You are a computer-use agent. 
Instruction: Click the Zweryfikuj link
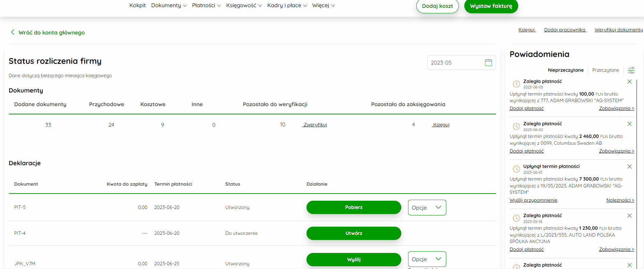(315, 125)
